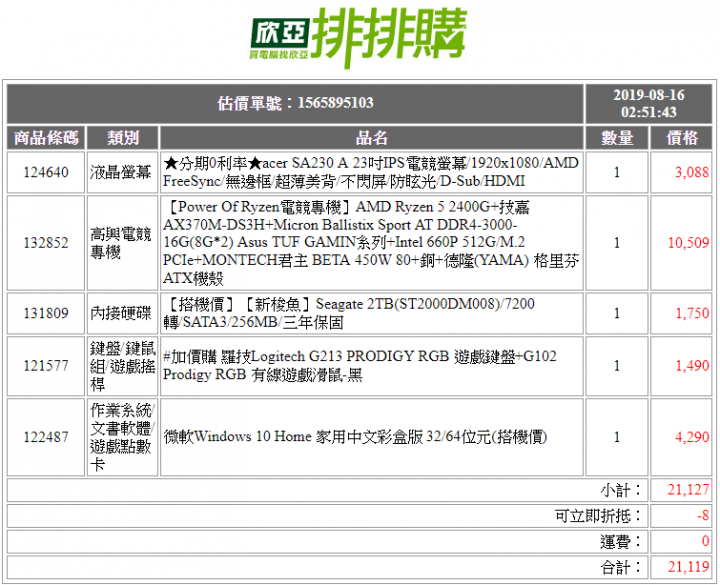
Task: Click quantity 1 in the acer monitor row
Action: tap(617, 172)
